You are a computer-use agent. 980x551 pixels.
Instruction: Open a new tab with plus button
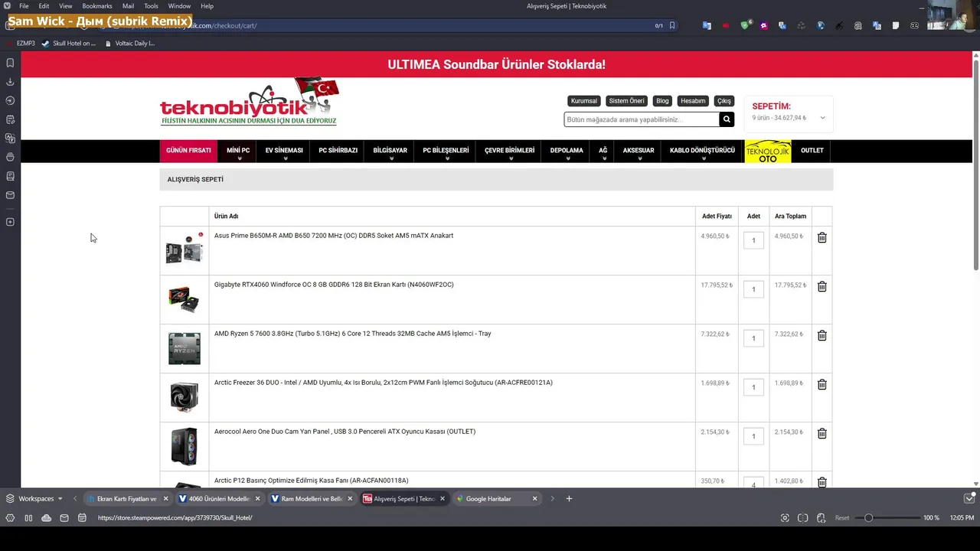[x=569, y=499]
